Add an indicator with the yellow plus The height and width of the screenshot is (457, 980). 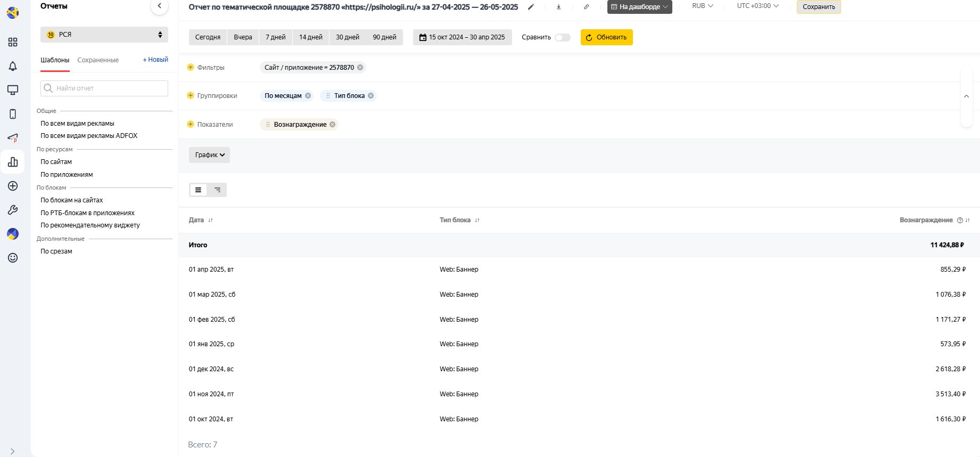[x=191, y=124]
